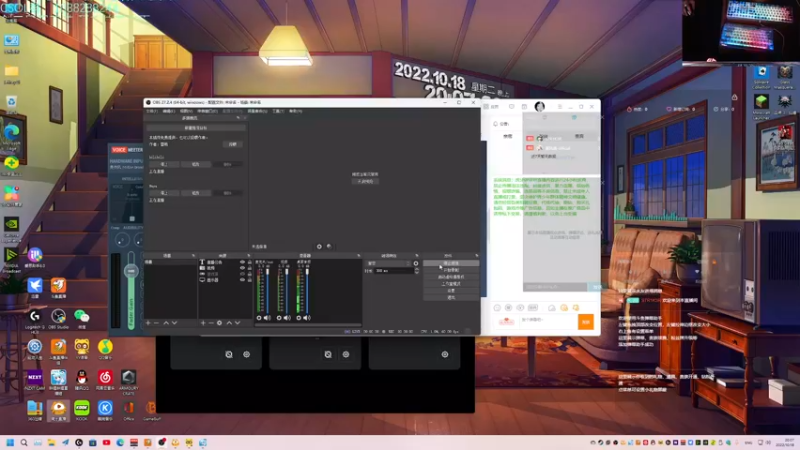Move the scene up with the Scenes panel up arrow

pyautogui.click(x=166, y=323)
